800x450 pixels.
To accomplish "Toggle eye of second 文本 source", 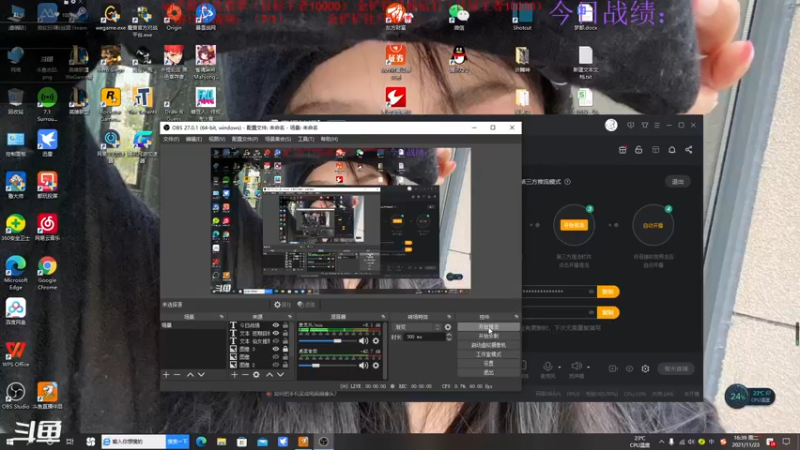I will click(276, 333).
